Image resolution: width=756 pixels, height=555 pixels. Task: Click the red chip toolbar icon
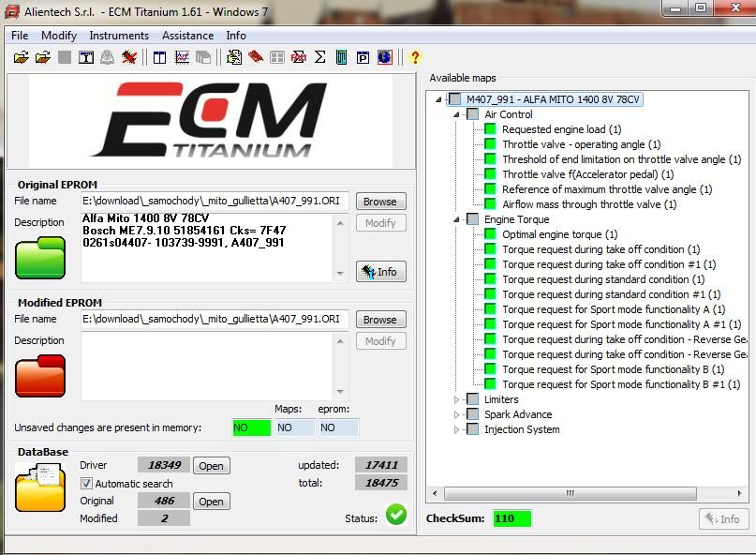coord(256,57)
